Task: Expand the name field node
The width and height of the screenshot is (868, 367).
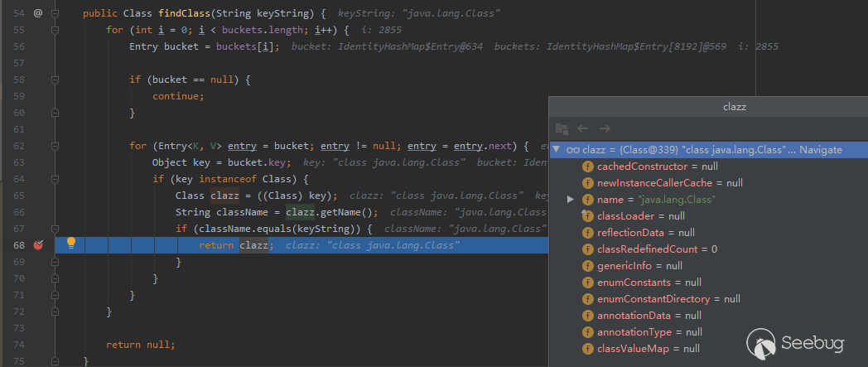Action: [571, 200]
